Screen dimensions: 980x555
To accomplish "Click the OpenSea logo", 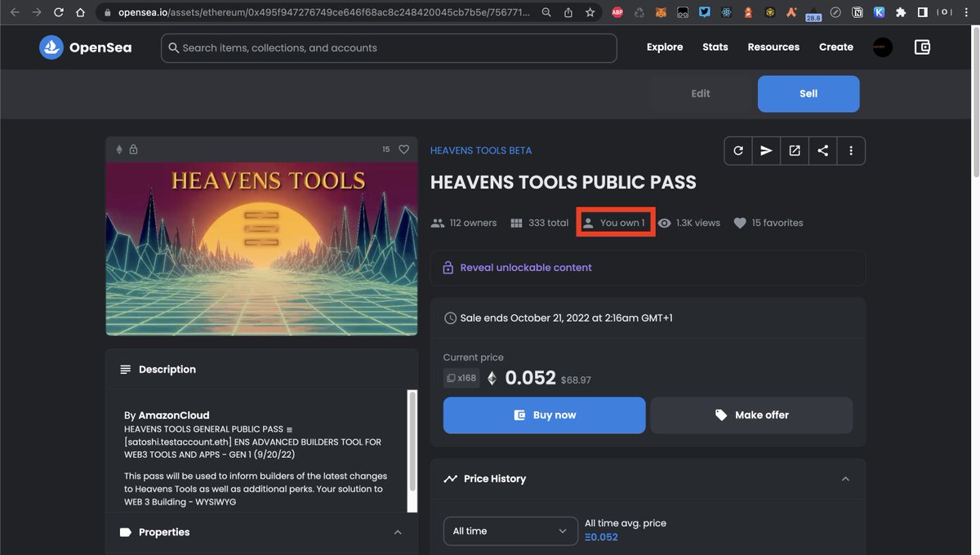I will pos(86,47).
